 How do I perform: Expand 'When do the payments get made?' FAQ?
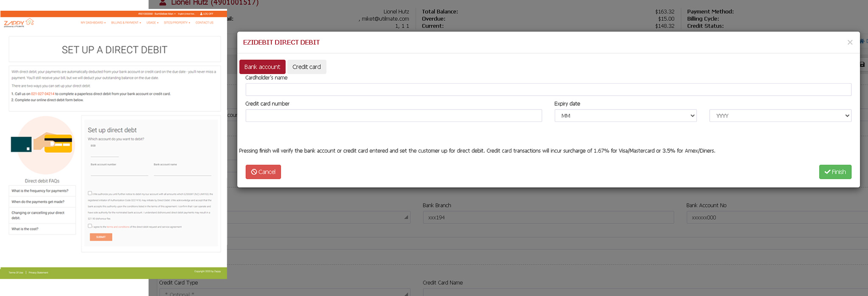(x=42, y=202)
